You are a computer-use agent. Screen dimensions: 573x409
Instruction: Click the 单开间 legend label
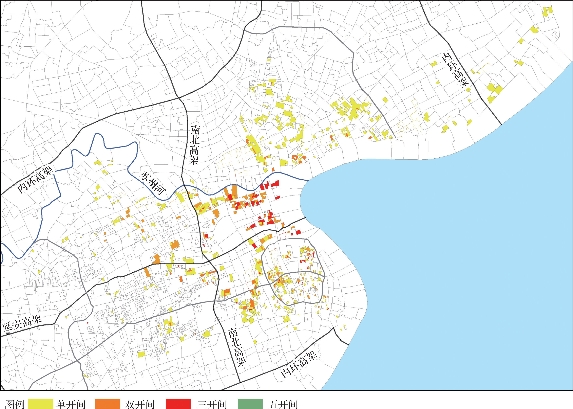click(x=71, y=404)
